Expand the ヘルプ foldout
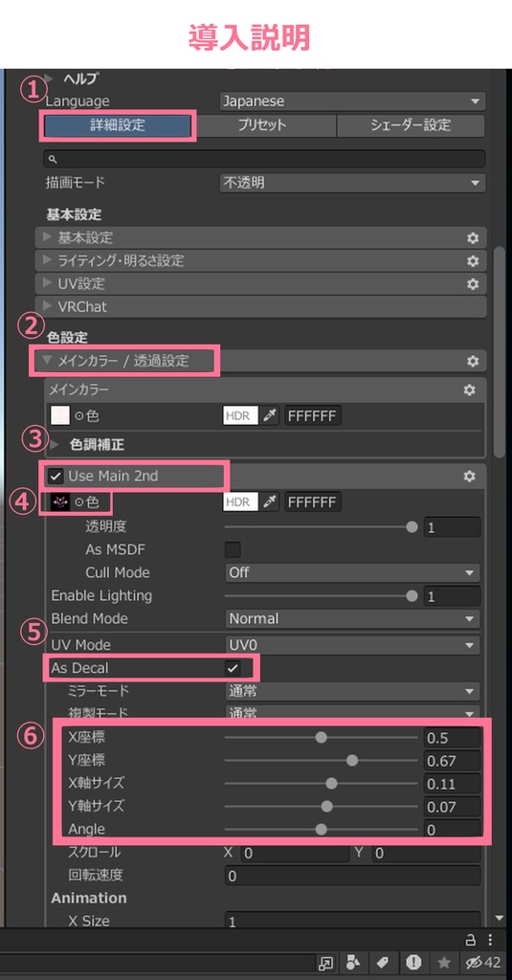The image size is (512, 980). click(50, 78)
